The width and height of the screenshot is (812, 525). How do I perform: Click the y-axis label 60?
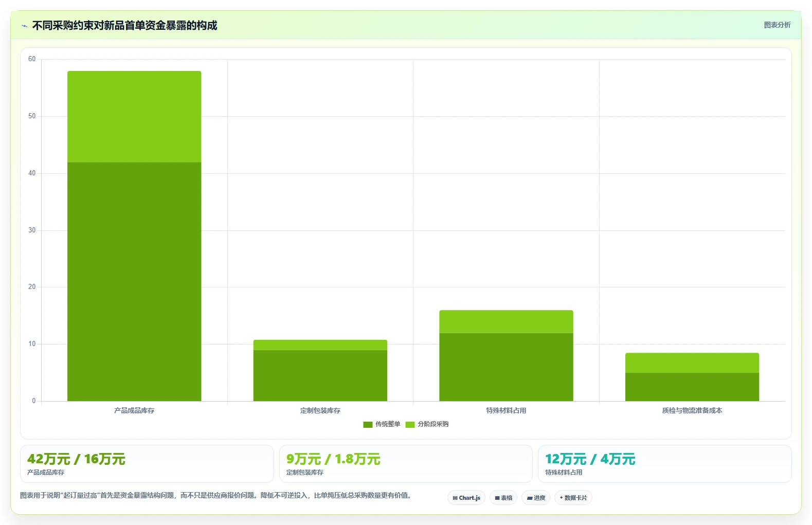(x=32, y=59)
